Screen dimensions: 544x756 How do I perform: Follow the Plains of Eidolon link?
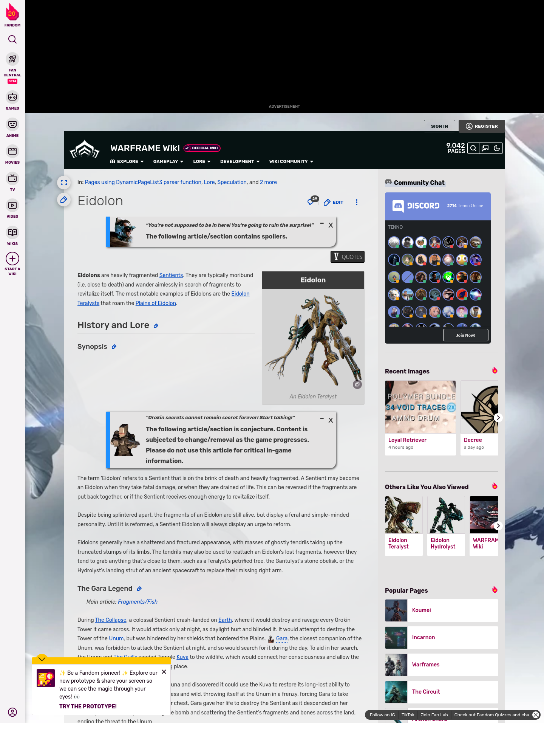pyautogui.click(x=156, y=303)
